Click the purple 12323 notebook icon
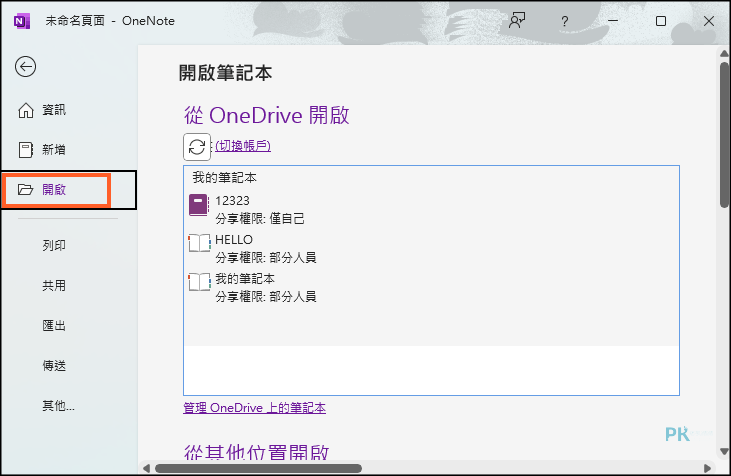The image size is (731, 476). click(x=199, y=205)
